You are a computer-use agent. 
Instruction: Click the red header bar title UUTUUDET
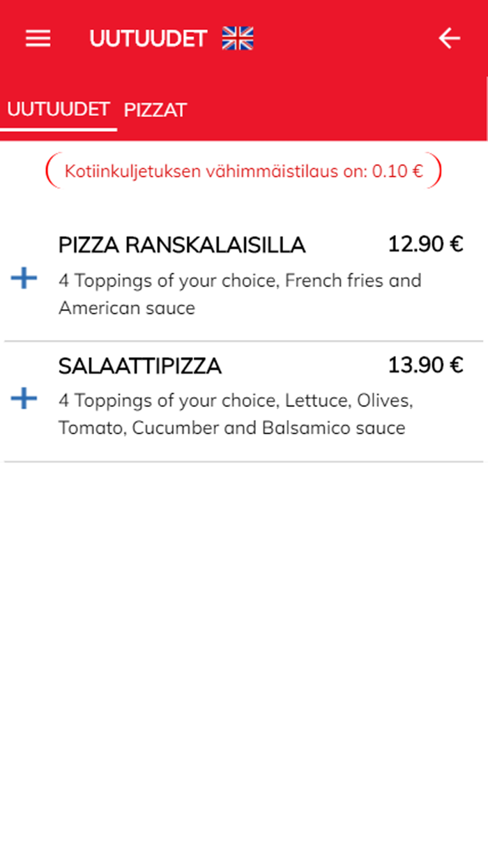148,38
